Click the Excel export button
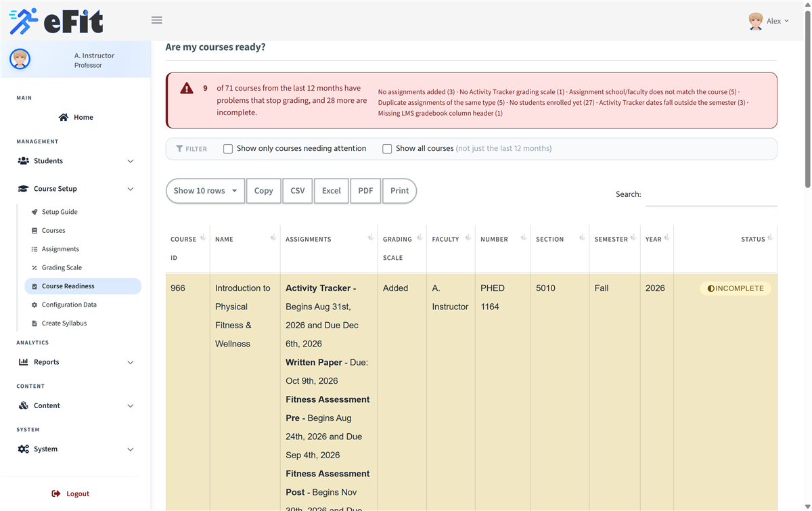Image resolution: width=812 pixels, height=511 pixels. [332, 191]
